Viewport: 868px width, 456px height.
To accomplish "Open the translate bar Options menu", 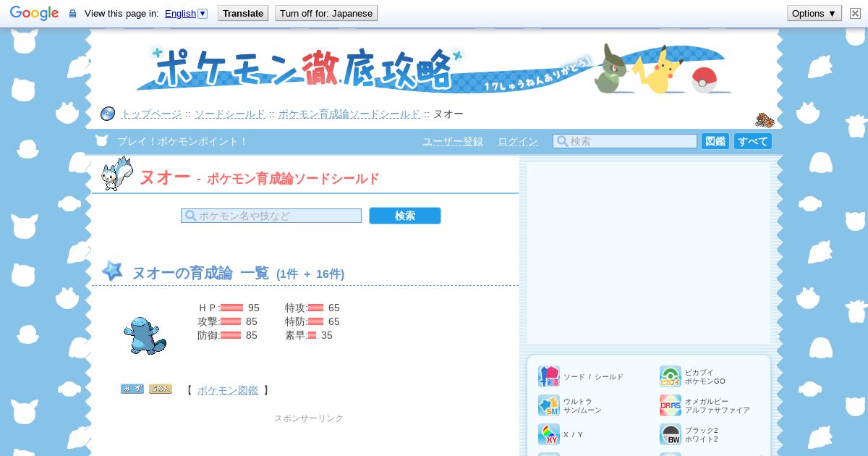I will click(814, 13).
